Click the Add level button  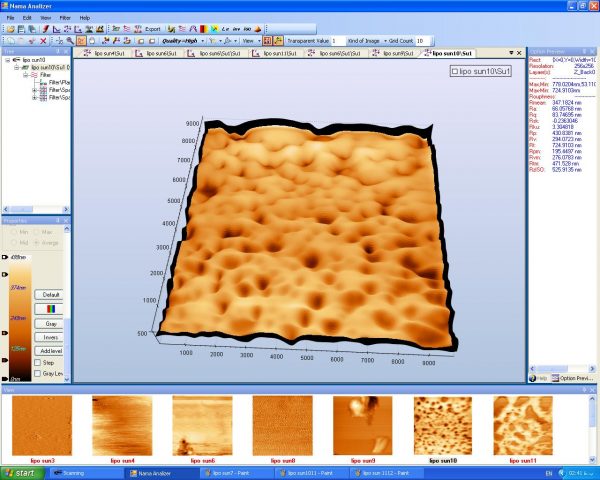[51, 351]
